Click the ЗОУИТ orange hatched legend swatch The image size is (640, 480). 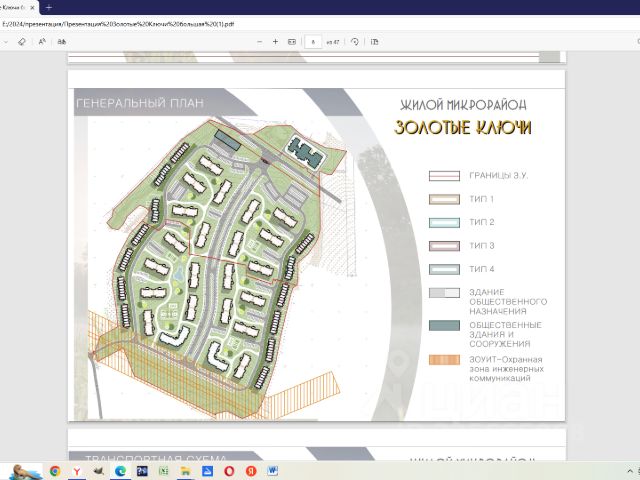[444, 360]
